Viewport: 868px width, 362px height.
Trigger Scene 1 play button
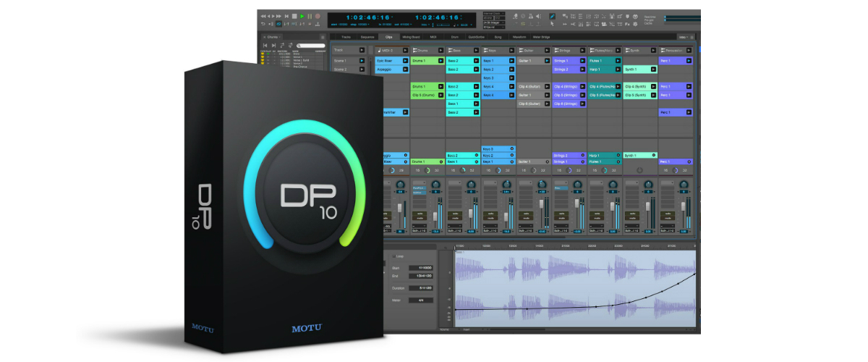click(362, 61)
